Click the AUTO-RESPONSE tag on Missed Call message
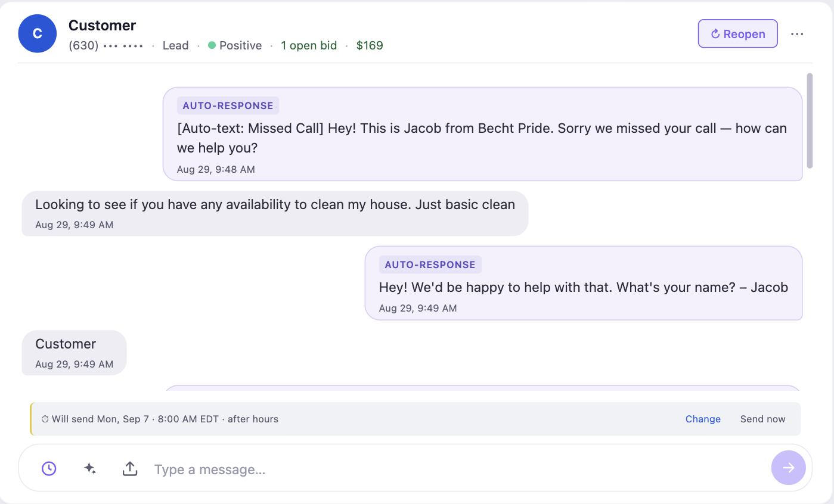834x504 pixels. pos(228,105)
